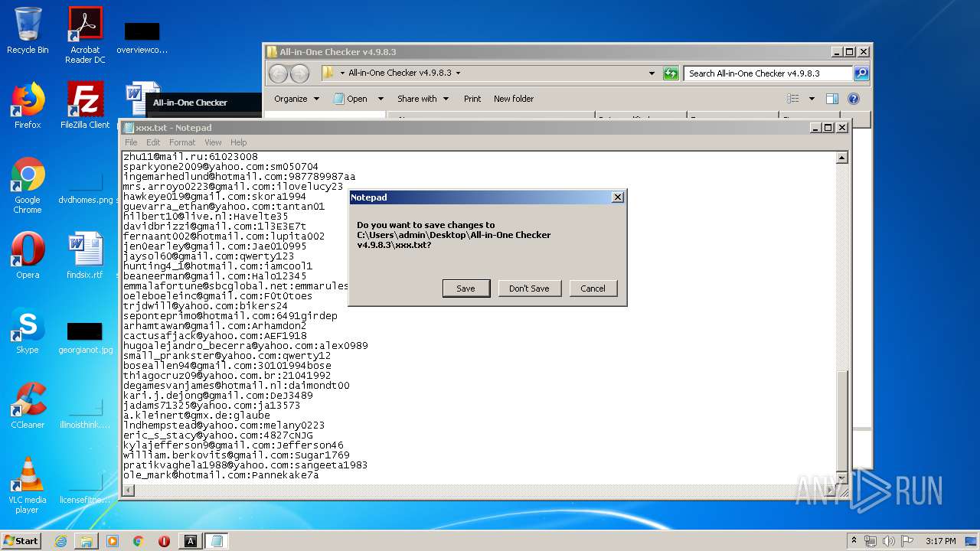Open Opera taskbar icon

coord(164,541)
